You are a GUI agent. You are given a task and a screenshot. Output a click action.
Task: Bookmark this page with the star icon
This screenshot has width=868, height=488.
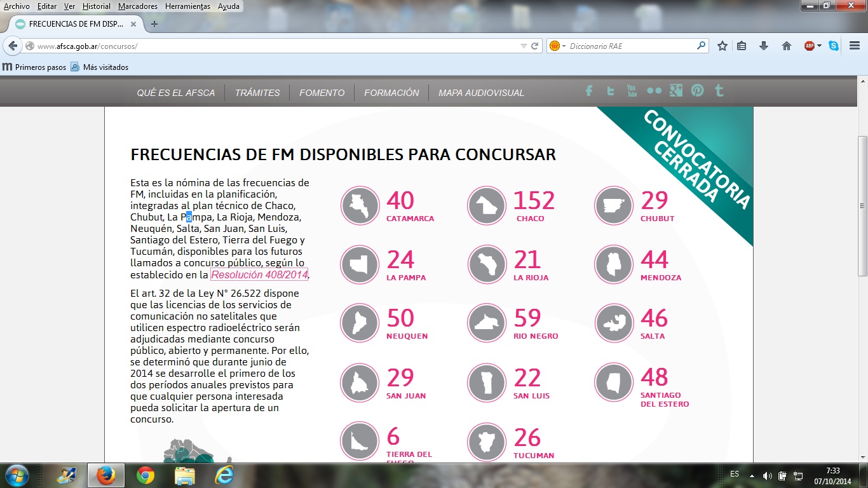point(722,46)
